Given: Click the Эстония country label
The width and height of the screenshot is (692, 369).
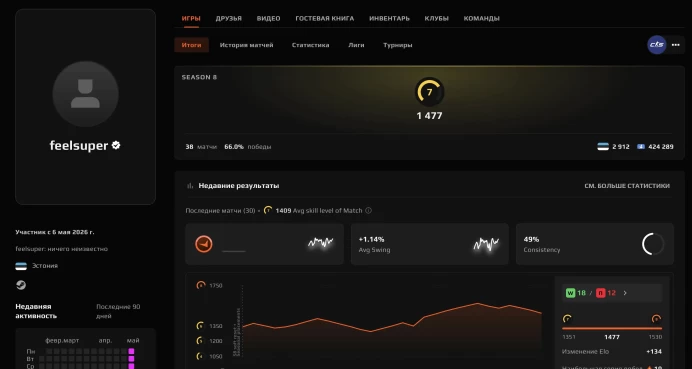Looking at the screenshot, I should coord(45,266).
